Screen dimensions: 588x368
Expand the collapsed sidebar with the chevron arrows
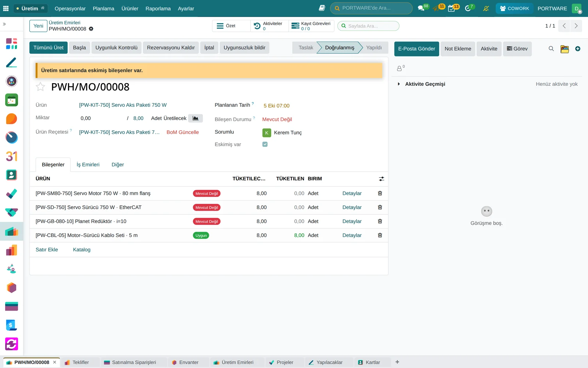pyautogui.click(x=4, y=24)
